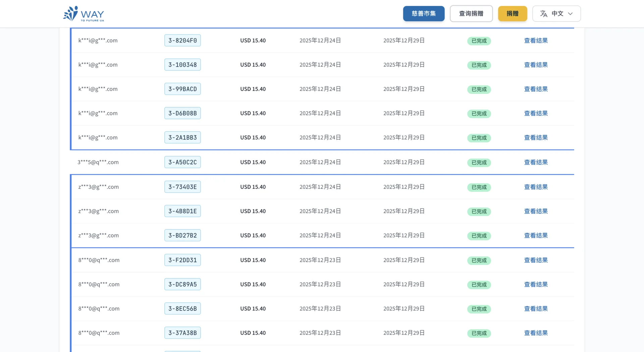Click email in row 3-8204F0

pos(98,41)
